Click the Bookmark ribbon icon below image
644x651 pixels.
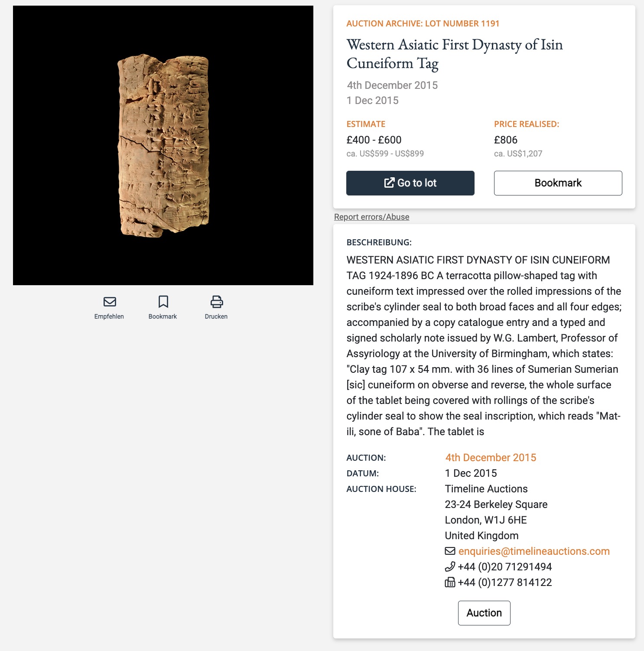click(163, 302)
